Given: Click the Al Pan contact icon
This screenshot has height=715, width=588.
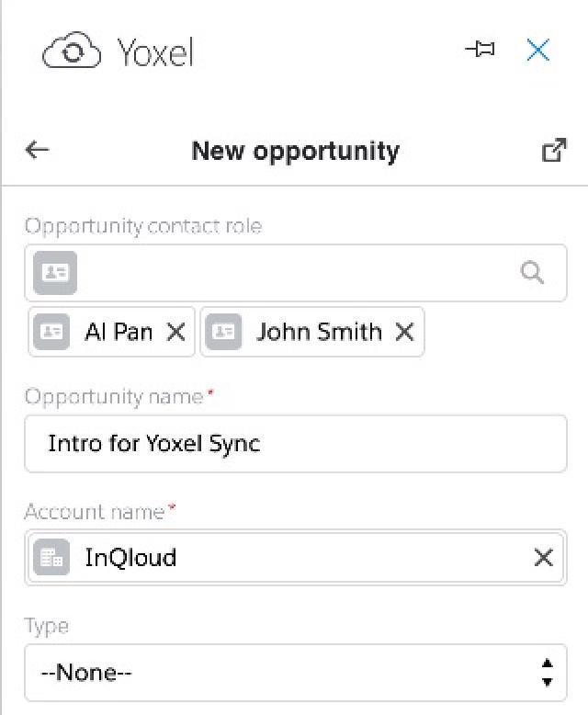Looking at the screenshot, I should [51, 332].
